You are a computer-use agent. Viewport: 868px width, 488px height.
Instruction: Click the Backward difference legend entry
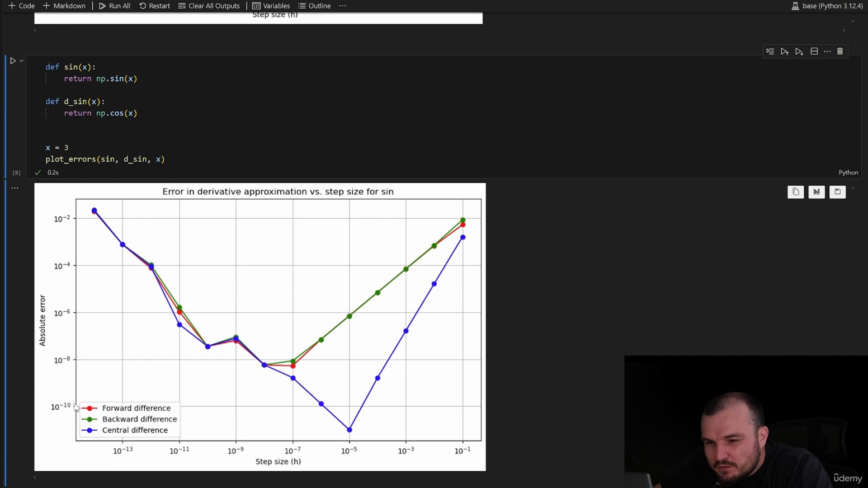pyautogui.click(x=129, y=419)
